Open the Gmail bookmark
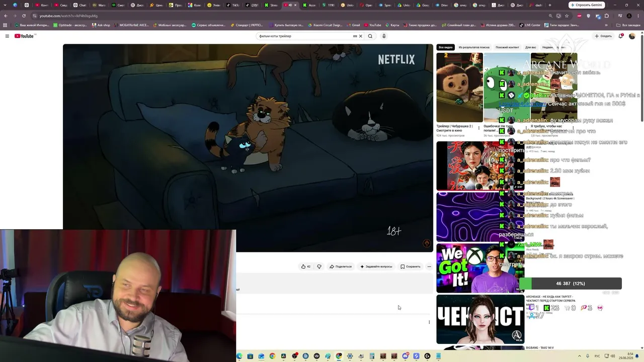This screenshot has width=644, height=362. [353, 25]
